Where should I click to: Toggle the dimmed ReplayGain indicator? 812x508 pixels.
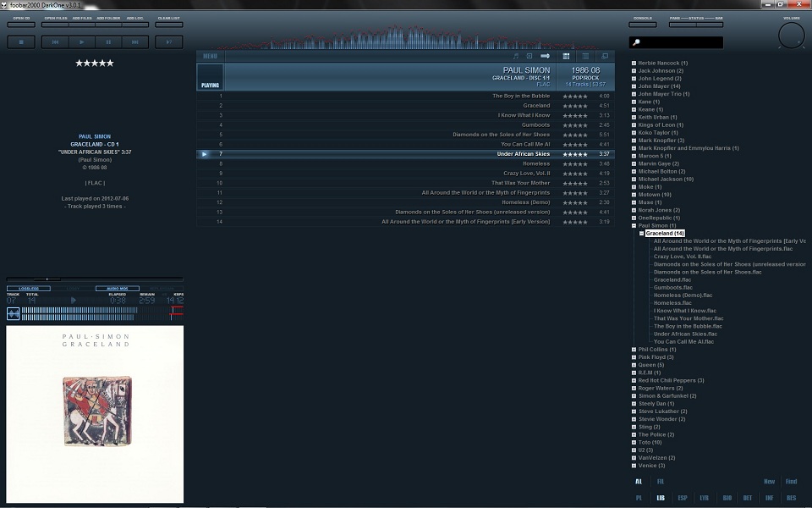[x=162, y=288]
